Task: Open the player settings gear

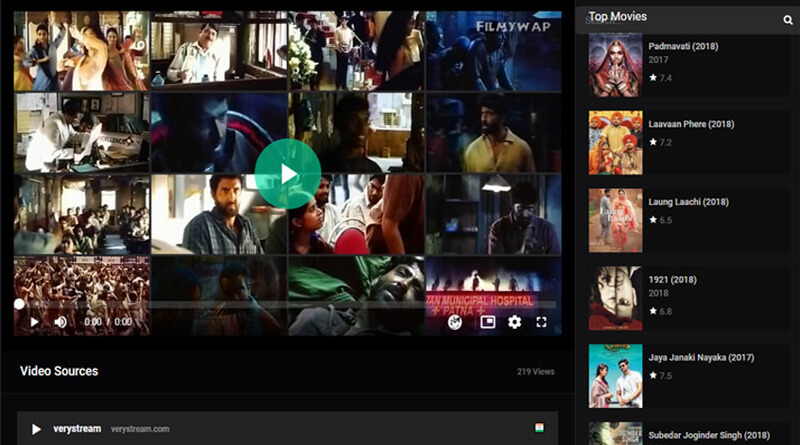Action: click(x=514, y=322)
